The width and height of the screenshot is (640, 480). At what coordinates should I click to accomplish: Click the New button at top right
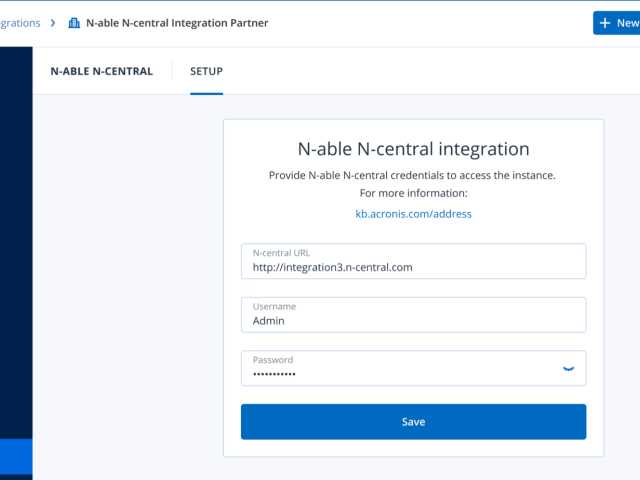tap(616, 23)
